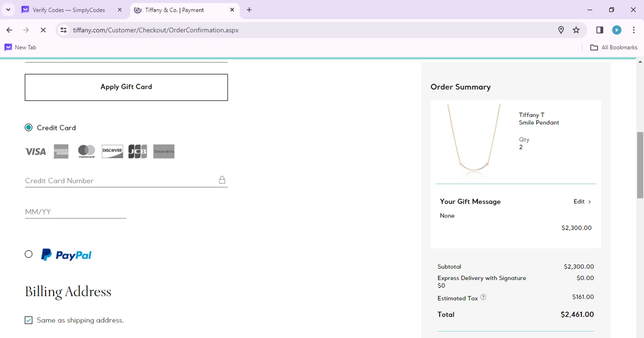Click the gift message value None

click(x=447, y=216)
